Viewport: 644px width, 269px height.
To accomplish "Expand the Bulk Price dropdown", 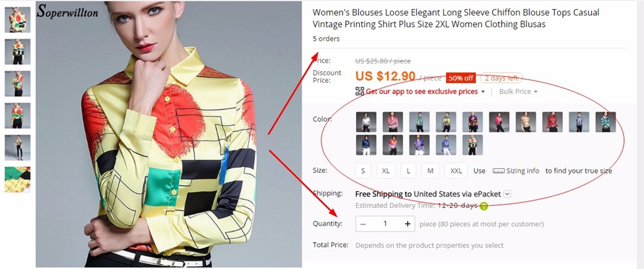I will [x=518, y=92].
